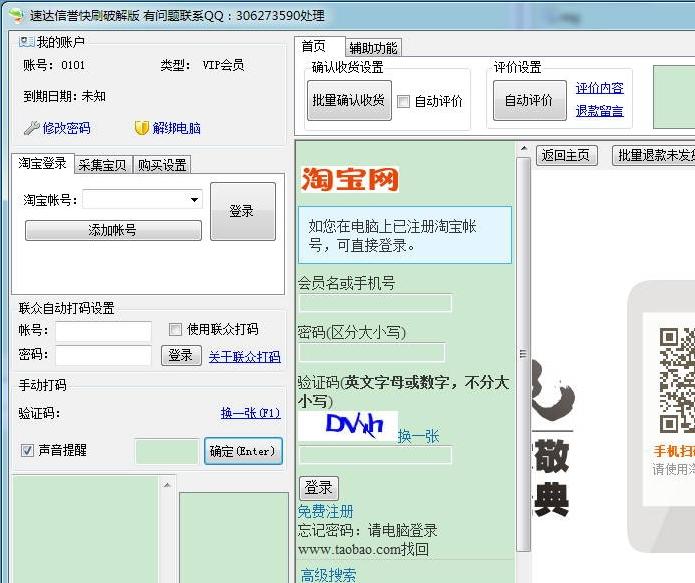This screenshot has width=695, height=583.
Task: Click the 添加帐号 button
Action: [x=113, y=230]
